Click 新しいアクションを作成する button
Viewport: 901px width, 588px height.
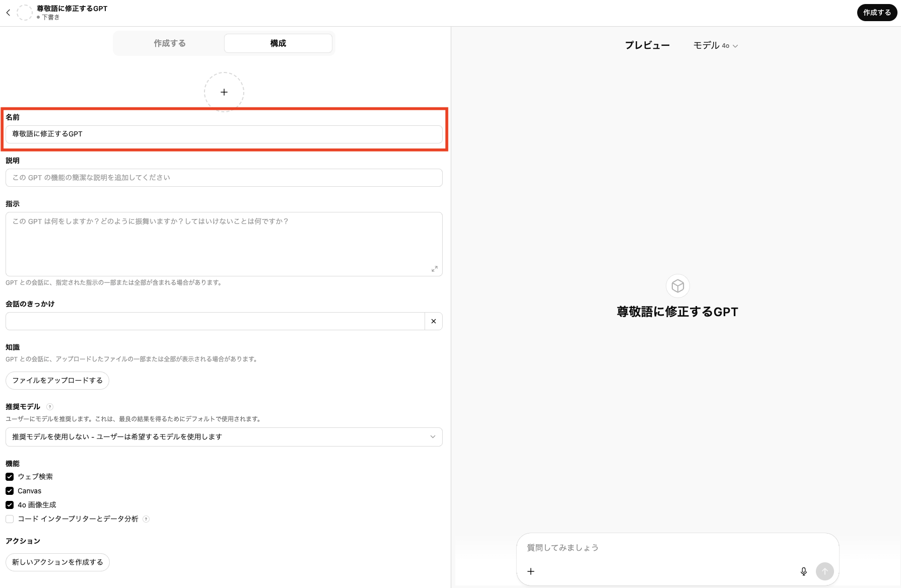(57, 562)
